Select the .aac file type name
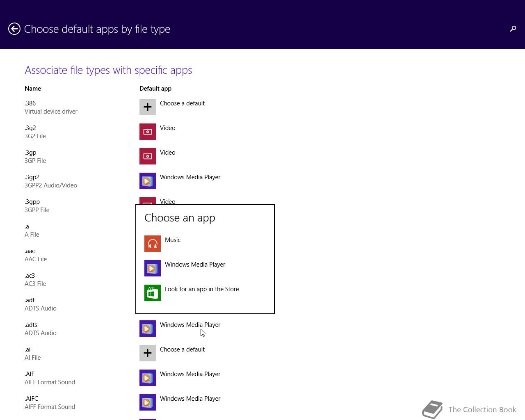The height and width of the screenshot is (420, 525). pyautogui.click(x=30, y=251)
